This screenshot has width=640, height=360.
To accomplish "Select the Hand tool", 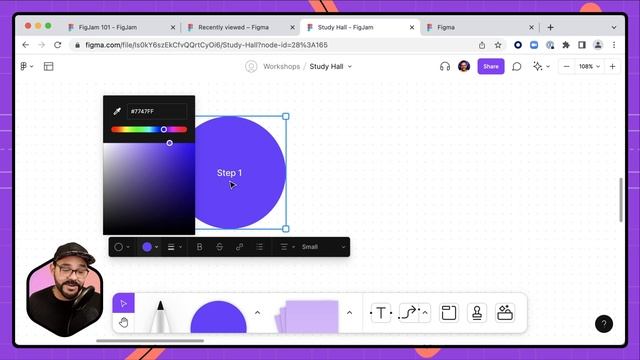I will pos(124,323).
